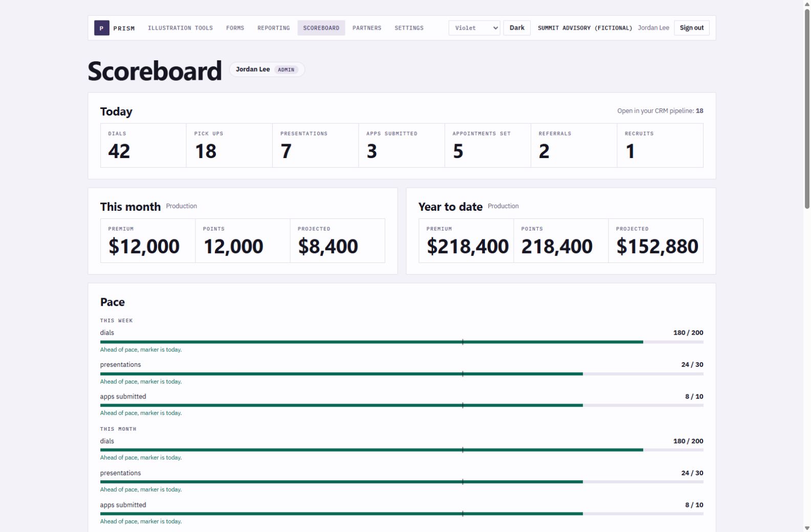Click This Month apps submitted progress bar
The height and width of the screenshot is (532, 811).
tap(402, 514)
